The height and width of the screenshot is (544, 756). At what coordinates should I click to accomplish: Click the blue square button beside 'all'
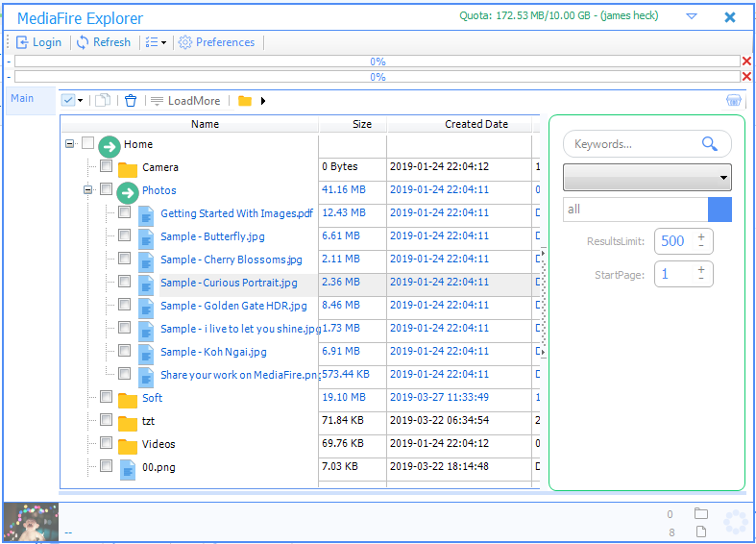click(x=719, y=210)
